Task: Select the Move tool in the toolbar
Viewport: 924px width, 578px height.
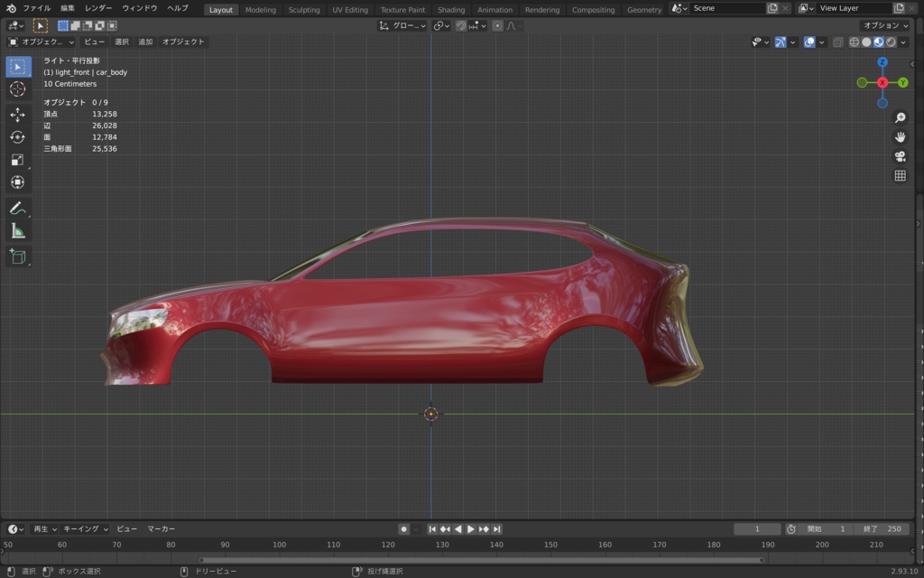Action: point(18,116)
